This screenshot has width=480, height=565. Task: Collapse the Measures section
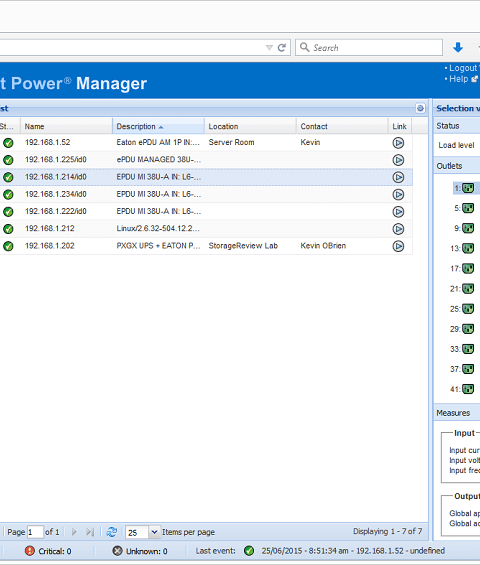457,413
